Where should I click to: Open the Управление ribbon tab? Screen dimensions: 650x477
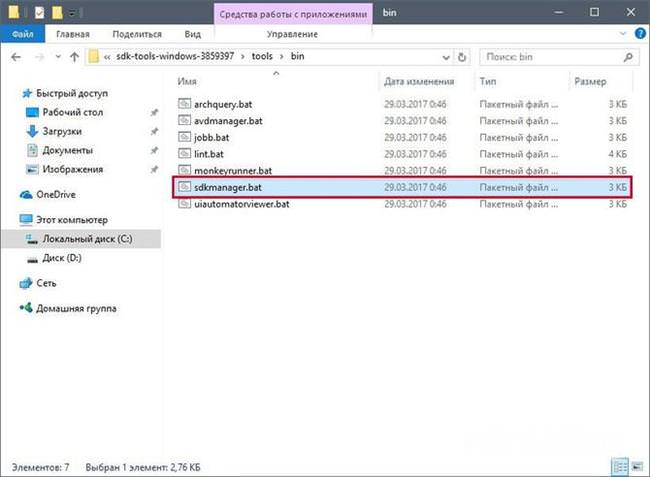tap(292, 34)
